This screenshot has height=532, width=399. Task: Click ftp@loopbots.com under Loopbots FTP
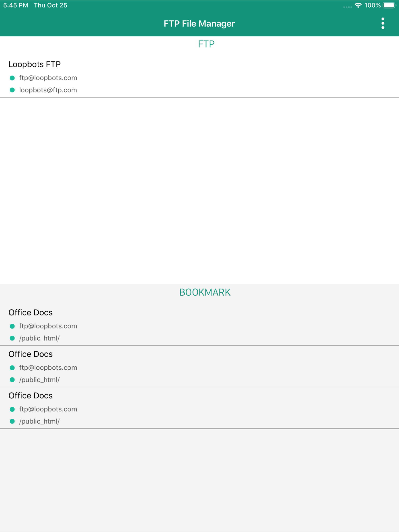48,78
